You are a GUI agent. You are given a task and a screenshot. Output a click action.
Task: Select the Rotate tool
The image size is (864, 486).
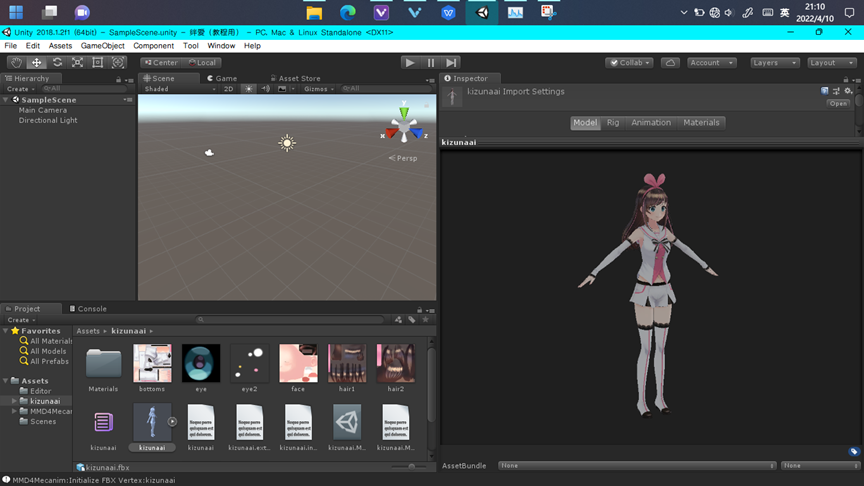tap(57, 62)
